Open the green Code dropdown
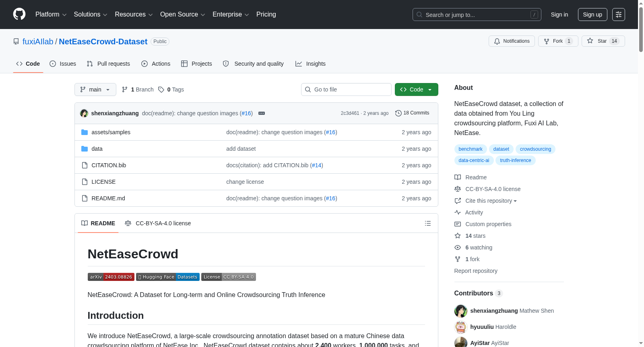Viewport: 644px width, 347px height. click(x=416, y=89)
